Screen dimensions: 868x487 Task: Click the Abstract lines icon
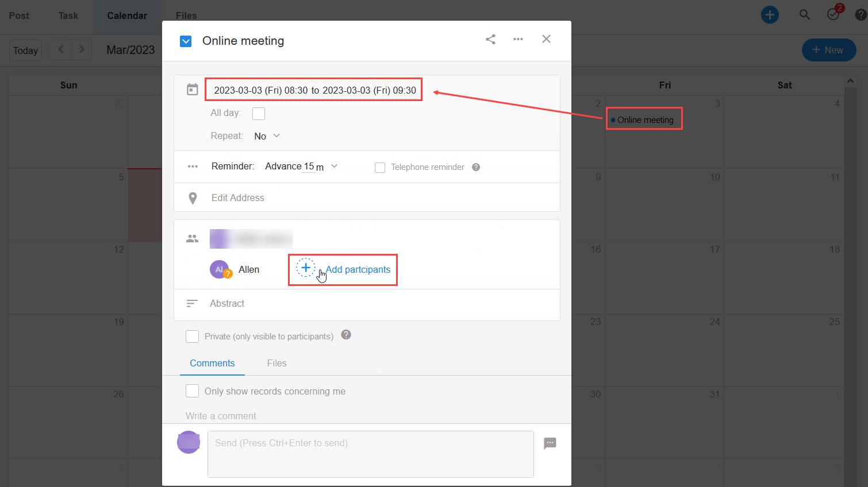192,303
